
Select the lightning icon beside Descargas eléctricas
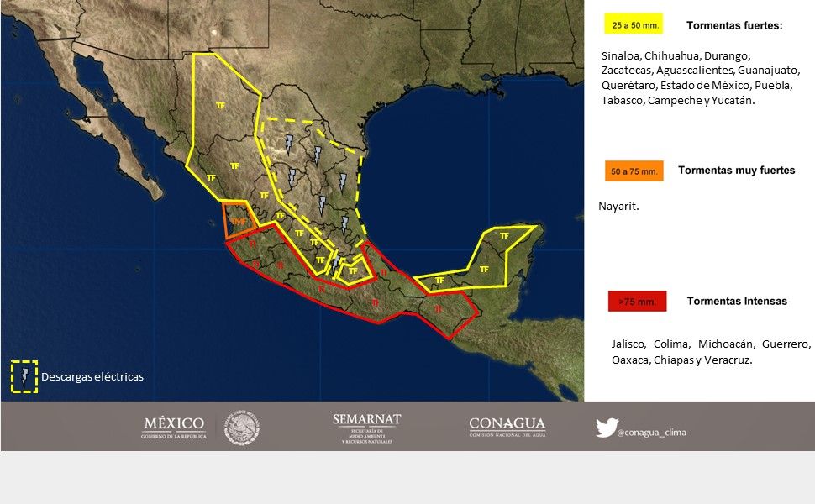[x=25, y=377]
